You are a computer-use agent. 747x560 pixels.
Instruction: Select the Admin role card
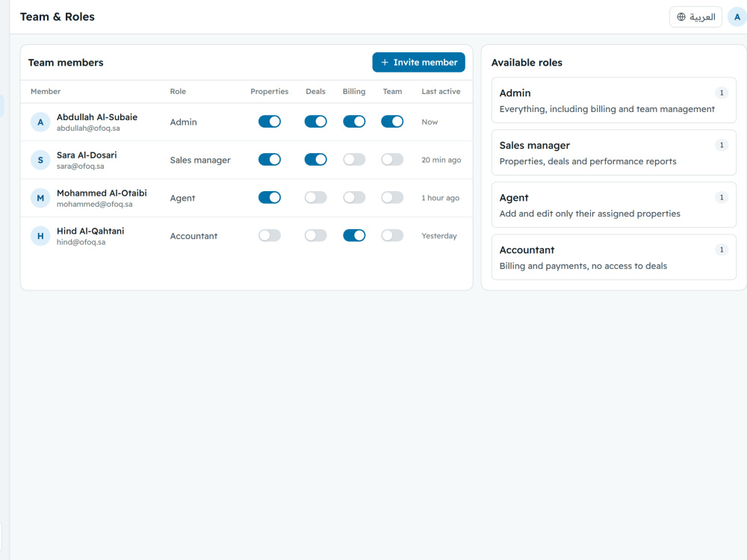[613, 101]
